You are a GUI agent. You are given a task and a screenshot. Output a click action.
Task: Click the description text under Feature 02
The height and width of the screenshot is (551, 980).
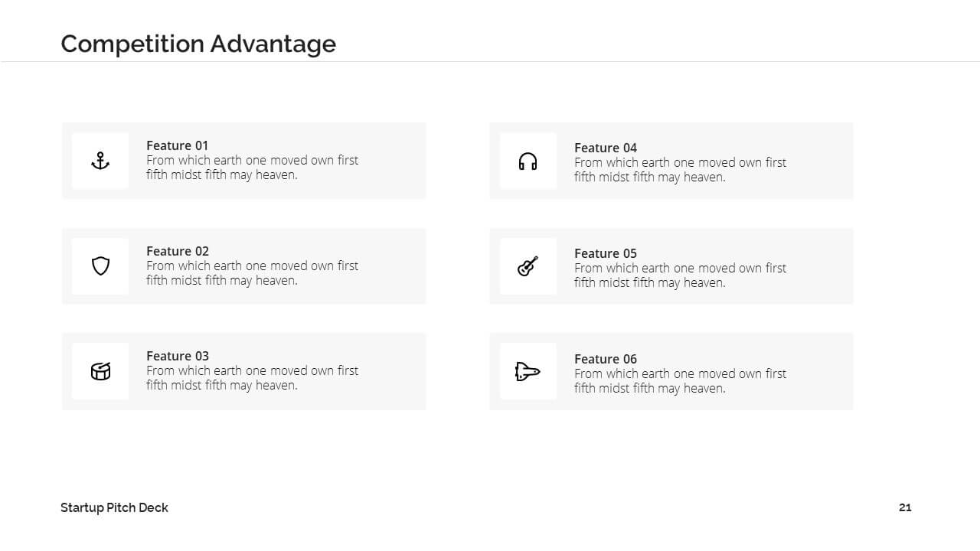pyautogui.click(x=252, y=273)
